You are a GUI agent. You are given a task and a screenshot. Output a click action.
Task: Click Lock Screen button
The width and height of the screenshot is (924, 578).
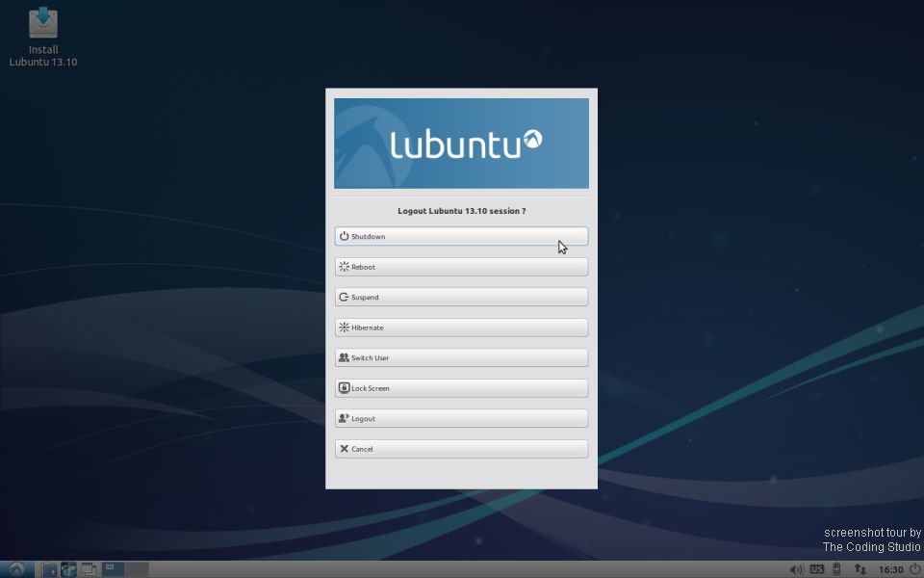(461, 388)
